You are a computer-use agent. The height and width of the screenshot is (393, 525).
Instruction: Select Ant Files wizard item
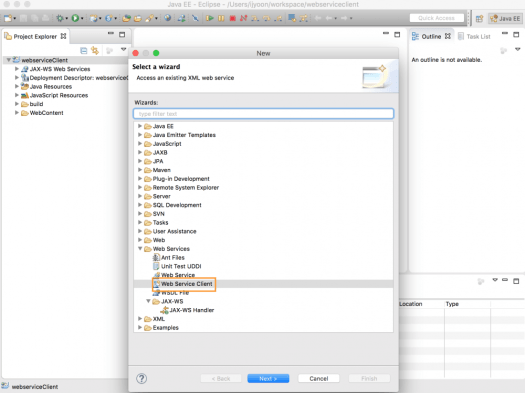click(169, 257)
